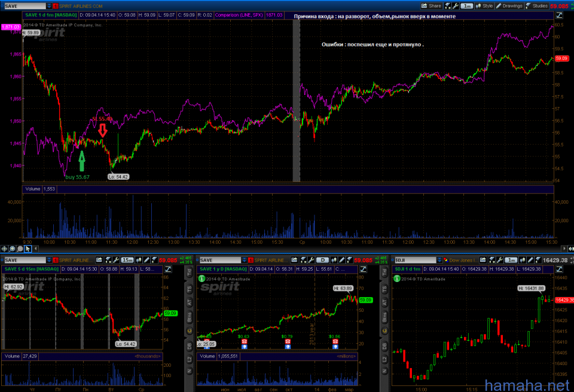Screen dimensions: 574x392
Task: Click earnings phone icon under $0.79
Action: (288, 341)
